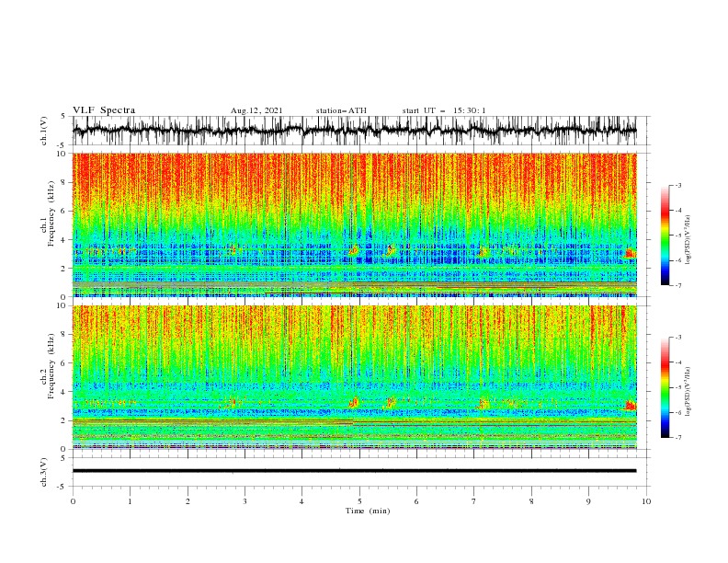Click the 'start UT = 15:30:1' text
This screenshot has height=563, width=728.
click(x=444, y=110)
